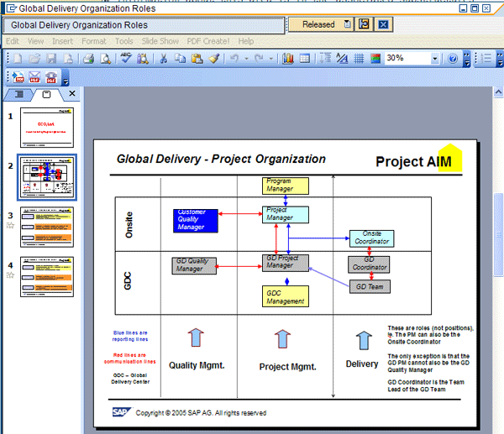Open Print Preview magnifier icon

[x=105, y=59]
